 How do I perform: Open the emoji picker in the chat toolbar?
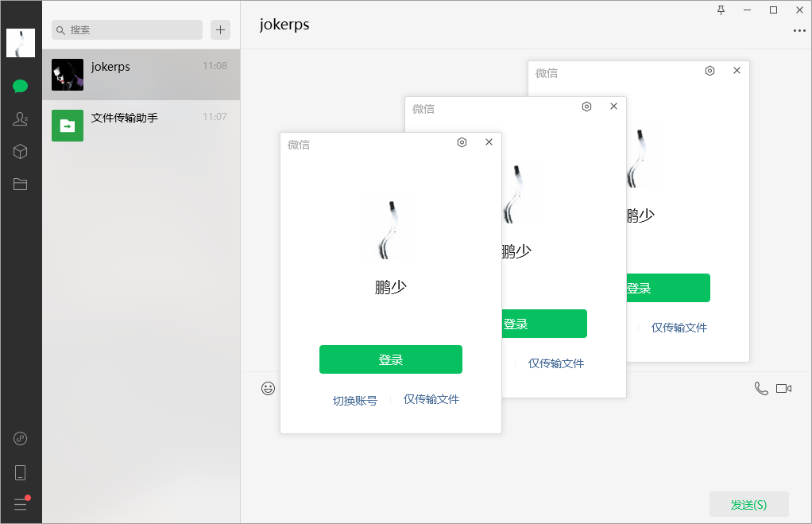pyautogui.click(x=269, y=388)
